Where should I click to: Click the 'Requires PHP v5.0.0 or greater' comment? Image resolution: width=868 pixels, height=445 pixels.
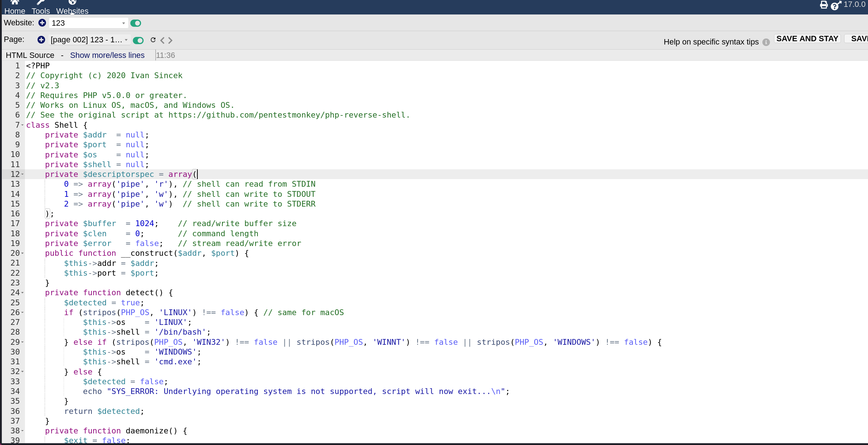pos(106,96)
